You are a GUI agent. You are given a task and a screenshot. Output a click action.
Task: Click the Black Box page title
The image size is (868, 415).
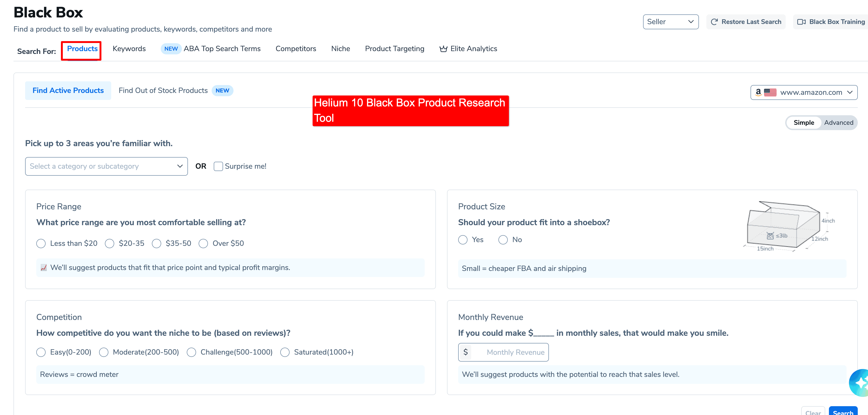(x=48, y=13)
